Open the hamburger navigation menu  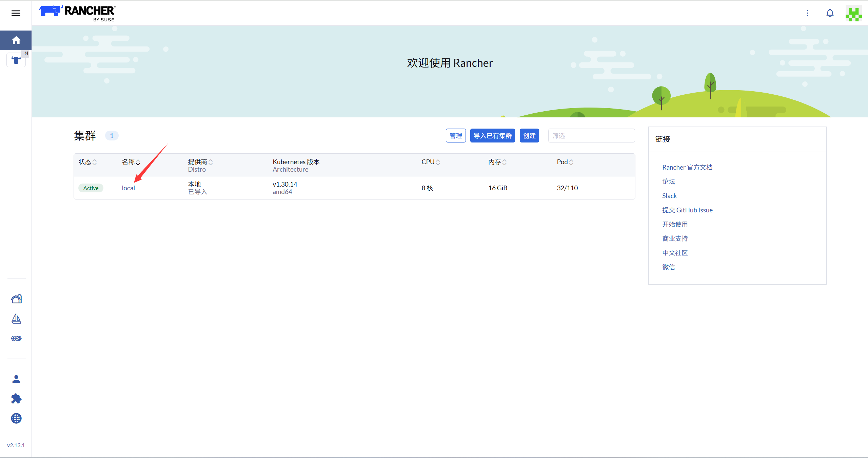click(16, 13)
